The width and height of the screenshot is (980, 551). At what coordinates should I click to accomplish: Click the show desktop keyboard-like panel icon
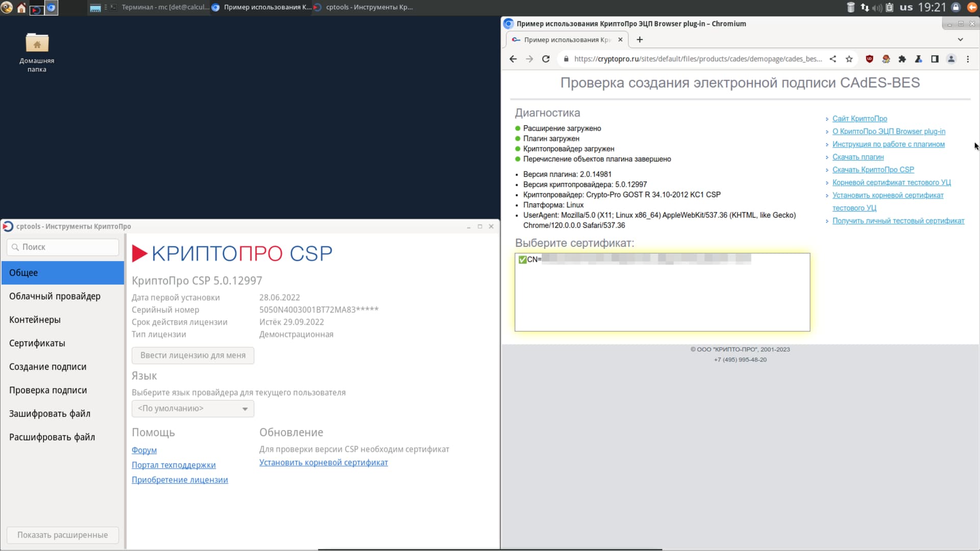pos(95,8)
